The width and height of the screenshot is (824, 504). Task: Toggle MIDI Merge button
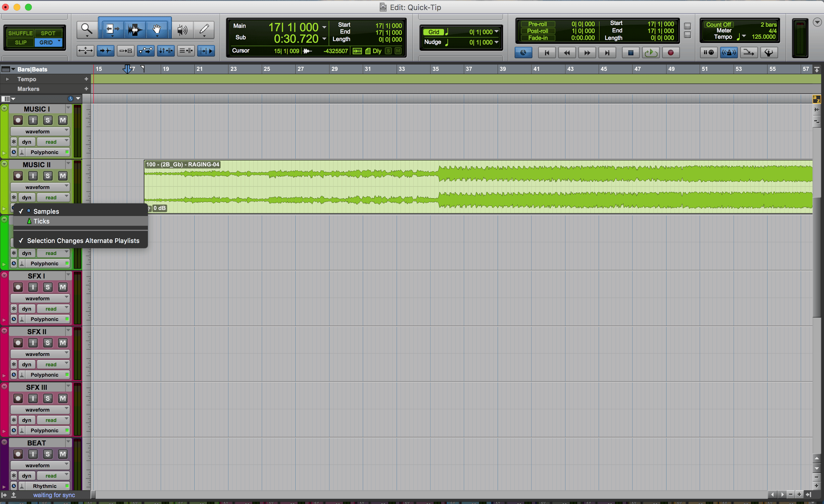click(748, 52)
